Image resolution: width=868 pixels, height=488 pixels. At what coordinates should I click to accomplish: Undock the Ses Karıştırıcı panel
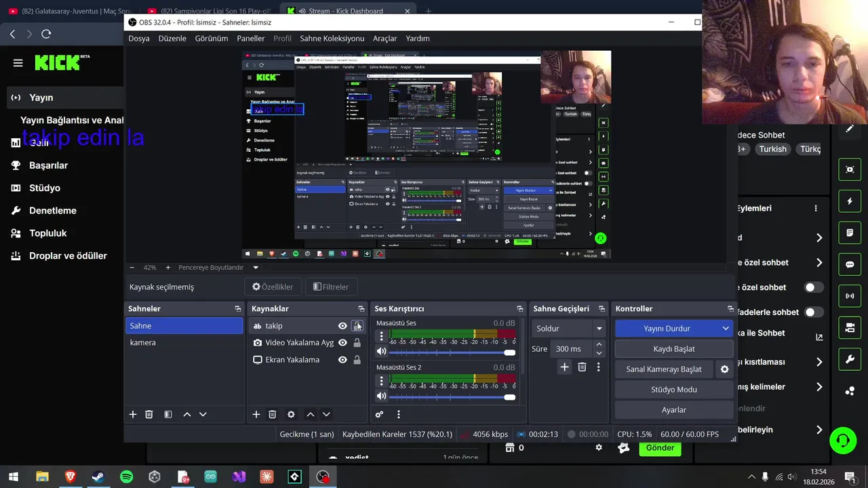(x=520, y=308)
